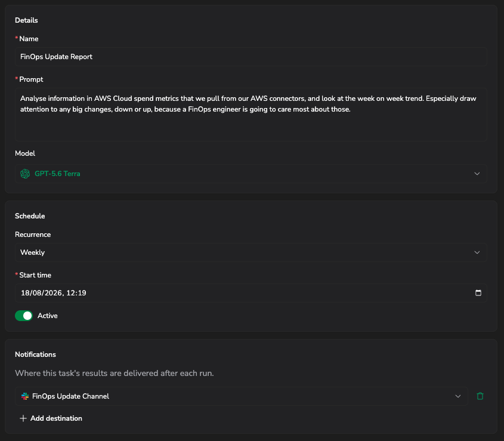The image size is (504, 441).
Task: Select the GPT-5.6 Terra model selector
Action: coord(251,174)
